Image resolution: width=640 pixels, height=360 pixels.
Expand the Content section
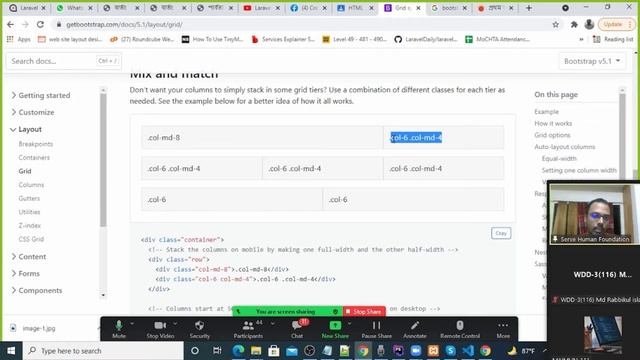29,256
